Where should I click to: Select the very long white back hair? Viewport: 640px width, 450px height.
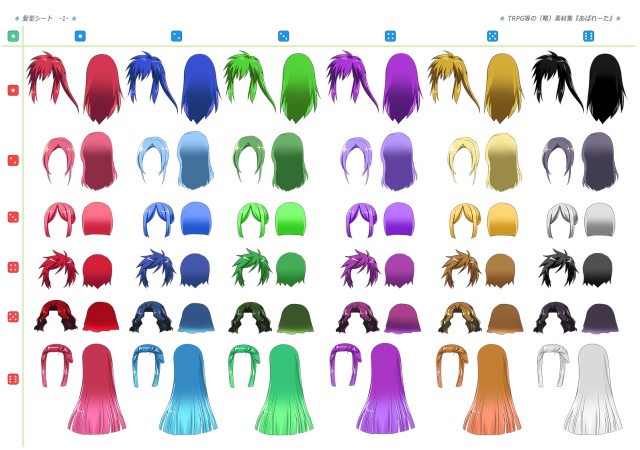coord(593,389)
